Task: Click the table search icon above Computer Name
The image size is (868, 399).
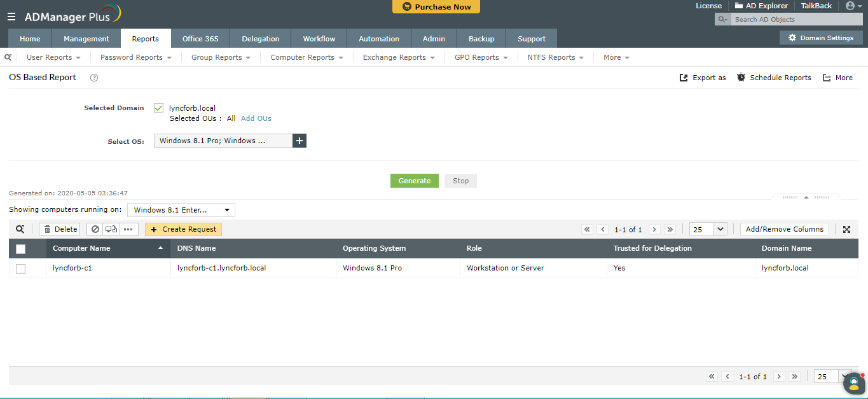Action: (20, 229)
